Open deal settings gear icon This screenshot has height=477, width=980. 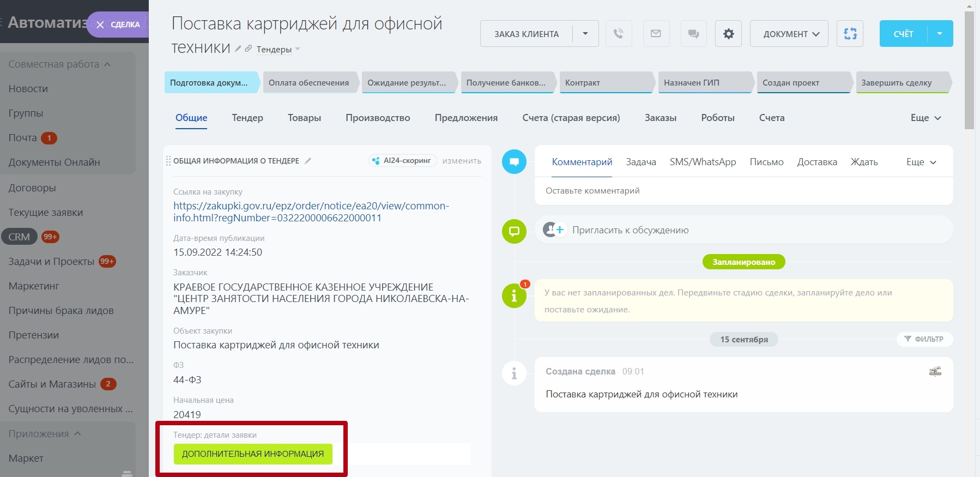[x=728, y=34]
